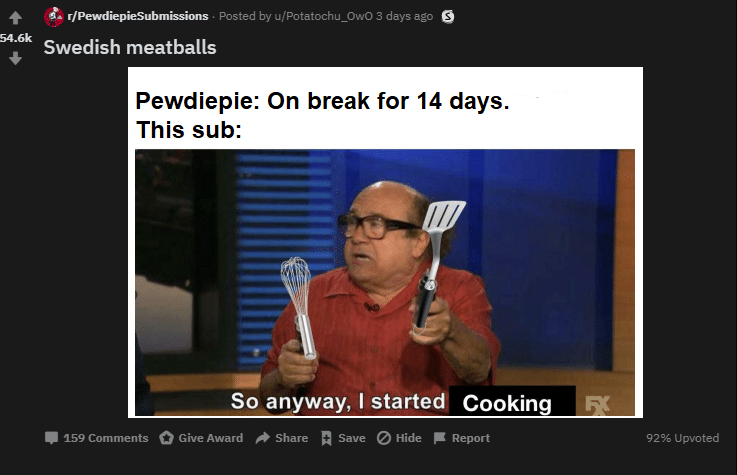Open u/Potatochu_OwO user profile
Image resolution: width=737 pixels, height=475 pixels.
[x=323, y=16]
